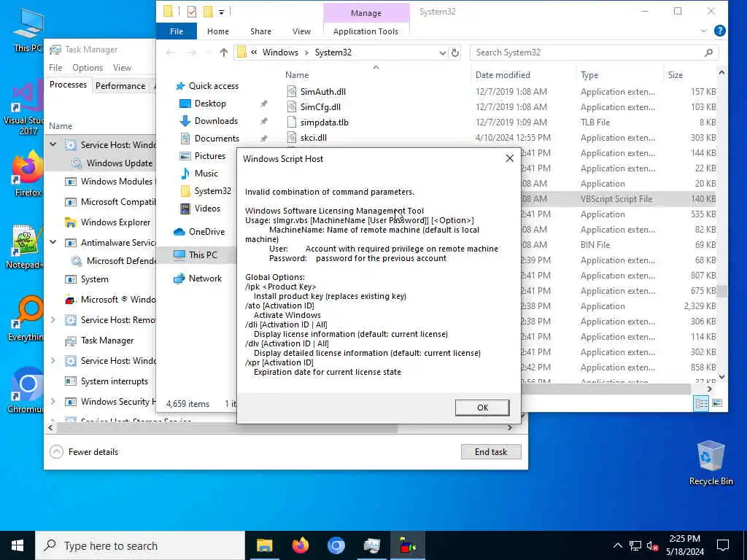Click OK in Windows Script Host dialog
This screenshot has width=747, height=560.
pos(482,408)
